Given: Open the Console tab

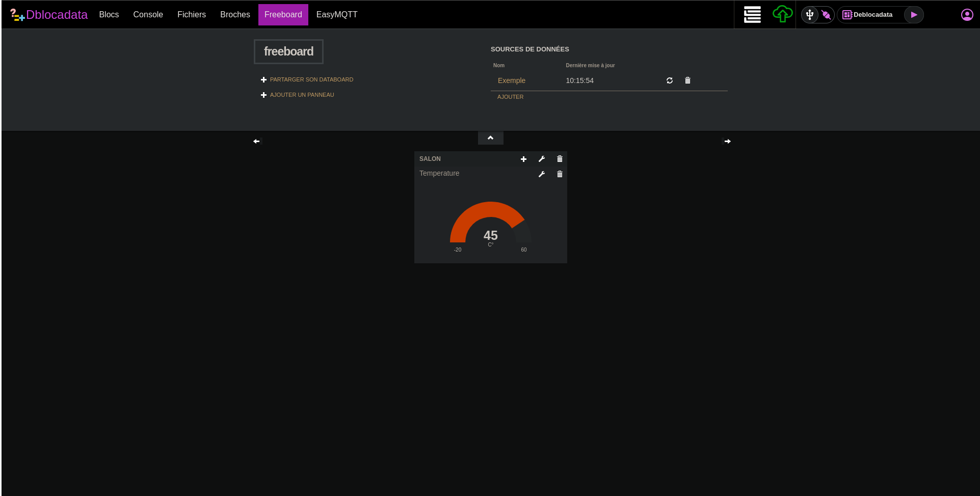Looking at the screenshot, I should [148, 15].
